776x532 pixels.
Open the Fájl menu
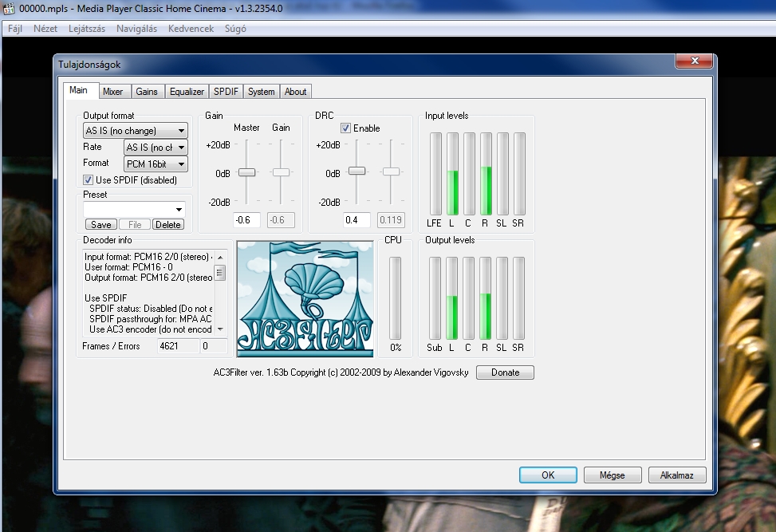15,29
